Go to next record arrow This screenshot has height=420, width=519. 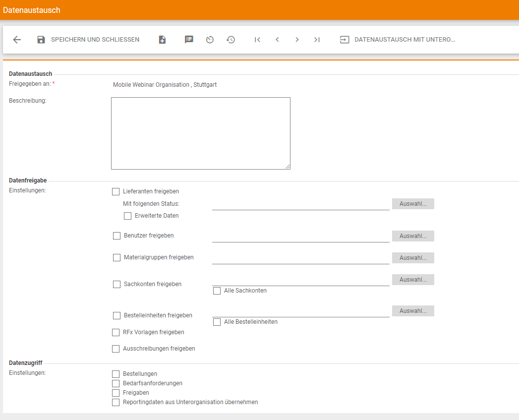(x=297, y=40)
